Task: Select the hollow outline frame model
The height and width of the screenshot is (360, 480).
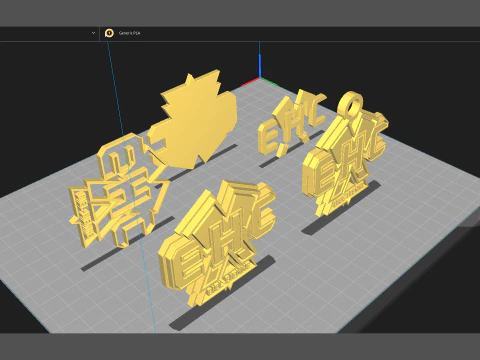Action: (x=120, y=190)
